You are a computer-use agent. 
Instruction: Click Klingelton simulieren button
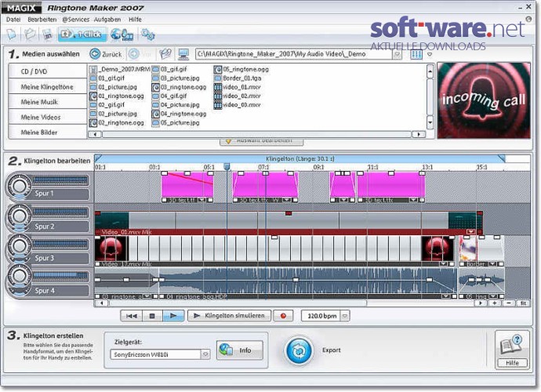point(229,316)
